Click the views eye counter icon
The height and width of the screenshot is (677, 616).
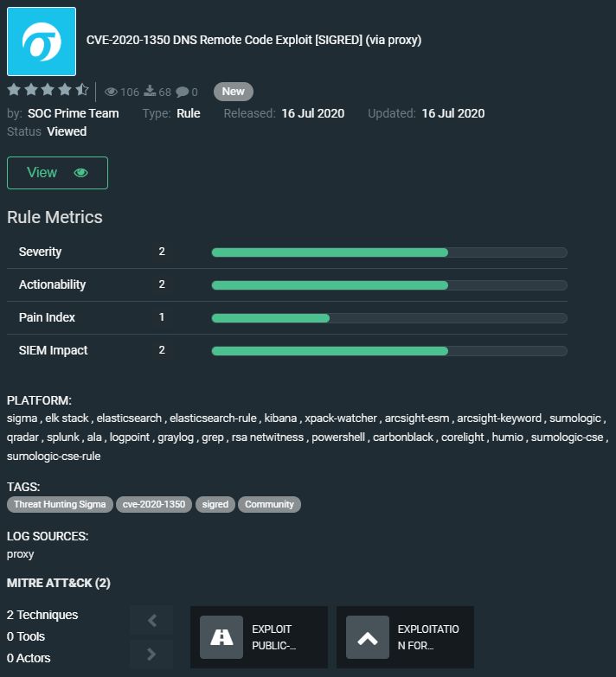tap(111, 92)
